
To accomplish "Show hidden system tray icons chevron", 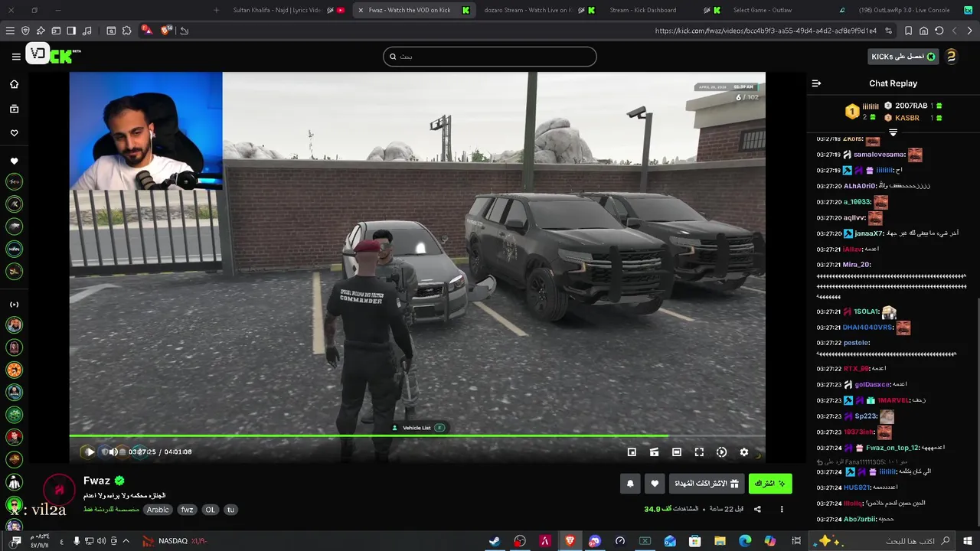I will [x=126, y=541].
